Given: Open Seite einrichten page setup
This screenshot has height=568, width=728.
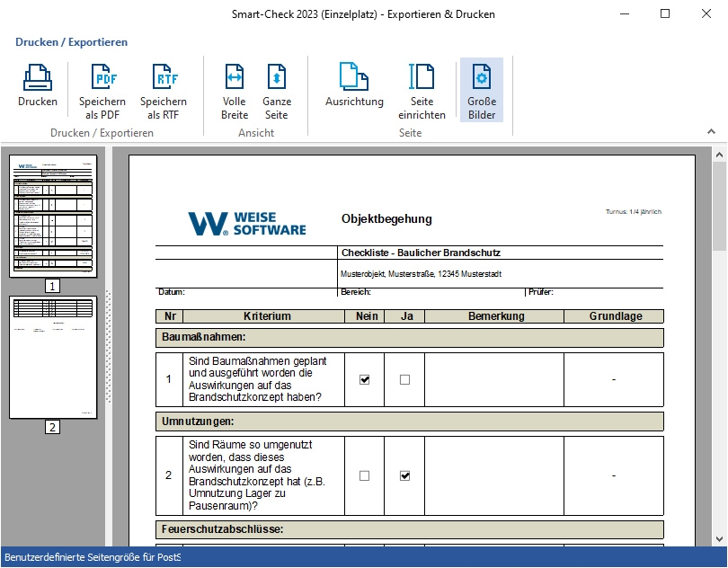Looking at the screenshot, I should pyautogui.click(x=422, y=90).
